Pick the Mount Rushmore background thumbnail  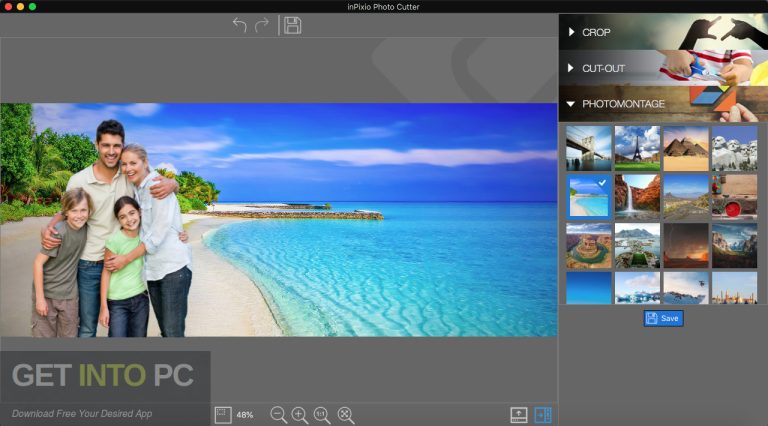734,148
